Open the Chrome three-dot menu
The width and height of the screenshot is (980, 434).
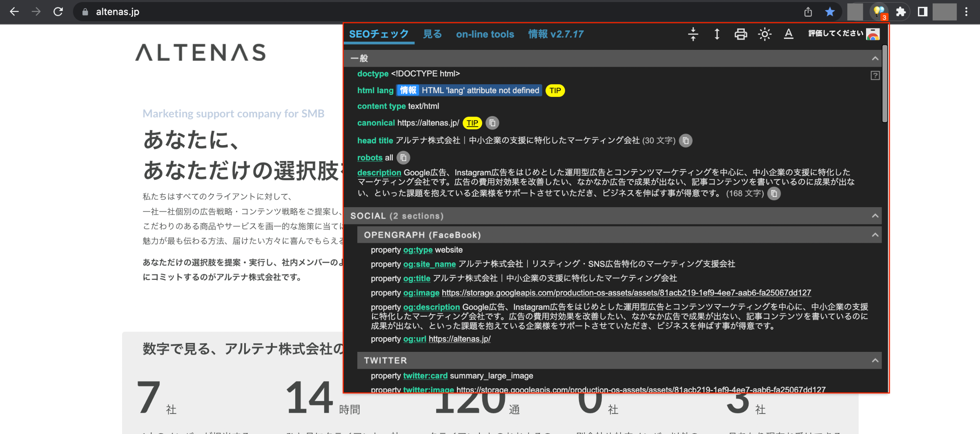click(967, 12)
